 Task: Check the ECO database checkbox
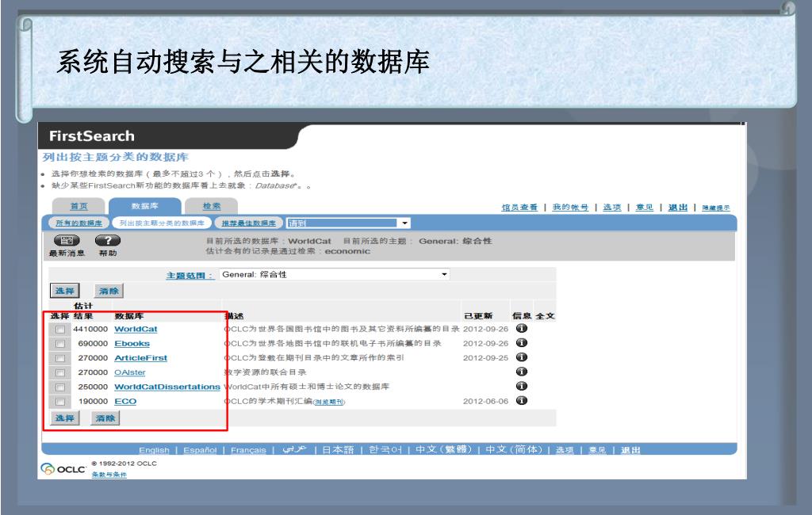click(x=60, y=402)
